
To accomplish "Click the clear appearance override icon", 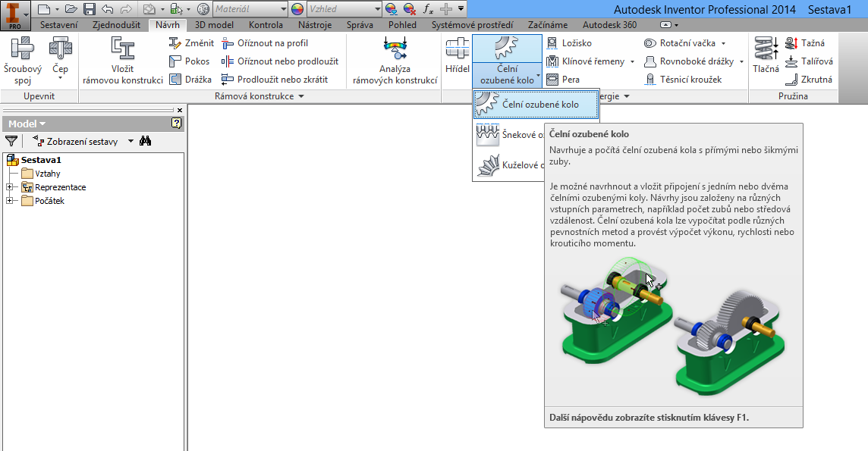I will click(410, 9).
